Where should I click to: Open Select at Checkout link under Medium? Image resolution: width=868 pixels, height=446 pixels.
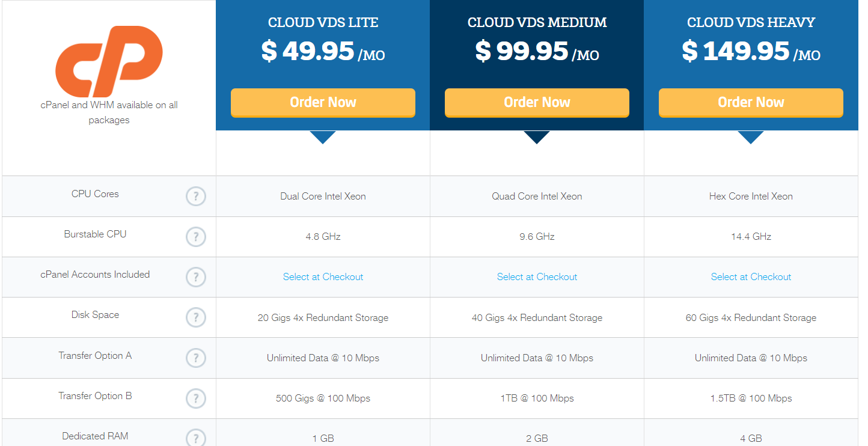click(537, 277)
